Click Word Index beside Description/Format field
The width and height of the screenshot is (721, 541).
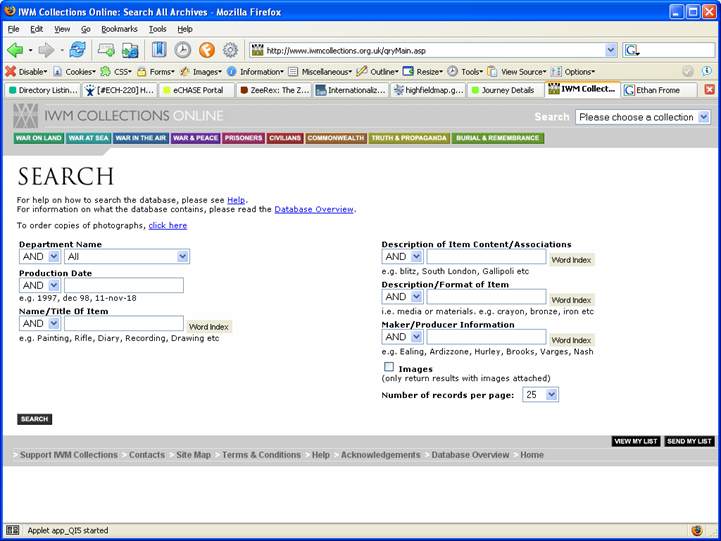(x=571, y=300)
